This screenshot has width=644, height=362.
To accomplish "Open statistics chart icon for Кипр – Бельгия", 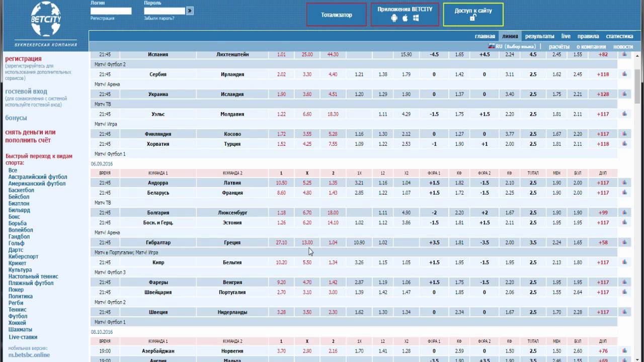I will tap(625, 262).
